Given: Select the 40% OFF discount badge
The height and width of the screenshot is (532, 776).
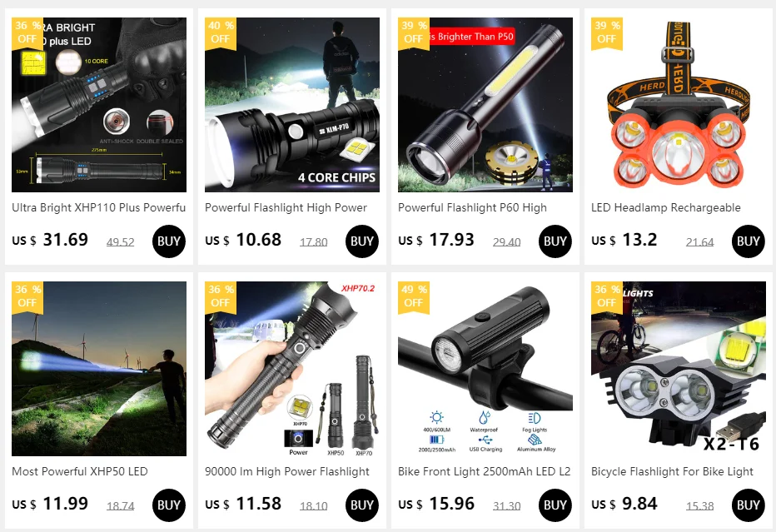Looking at the screenshot, I should 221,33.
